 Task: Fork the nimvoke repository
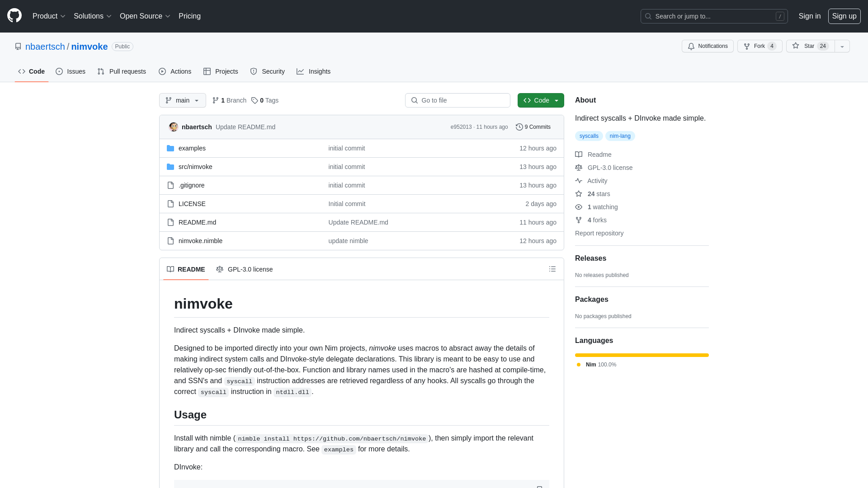[759, 46]
